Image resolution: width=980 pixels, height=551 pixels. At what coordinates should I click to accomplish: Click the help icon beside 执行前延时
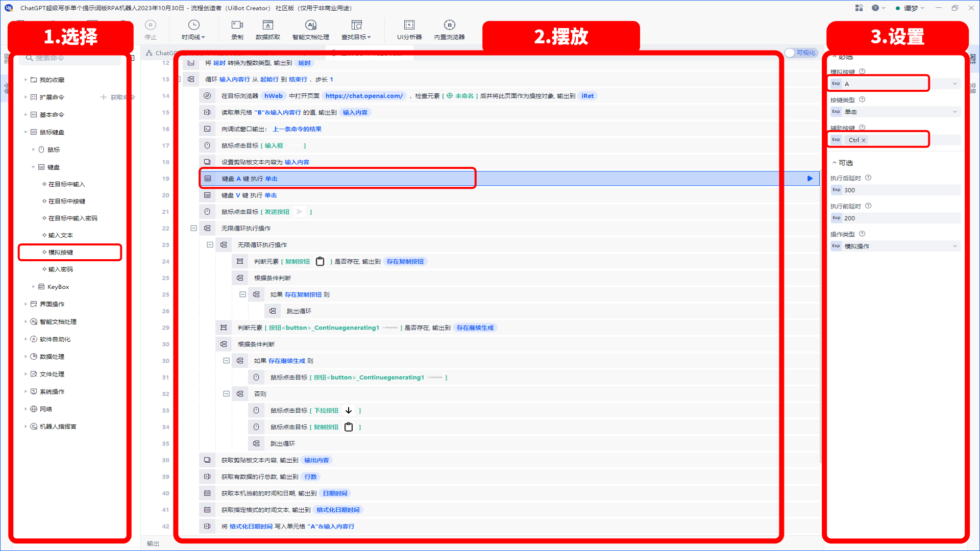coord(868,206)
